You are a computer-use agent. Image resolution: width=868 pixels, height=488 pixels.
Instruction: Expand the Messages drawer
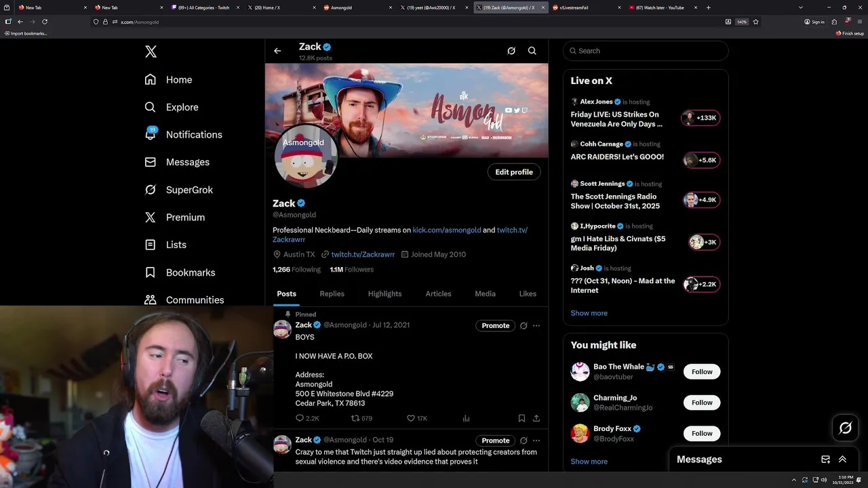click(842, 460)
